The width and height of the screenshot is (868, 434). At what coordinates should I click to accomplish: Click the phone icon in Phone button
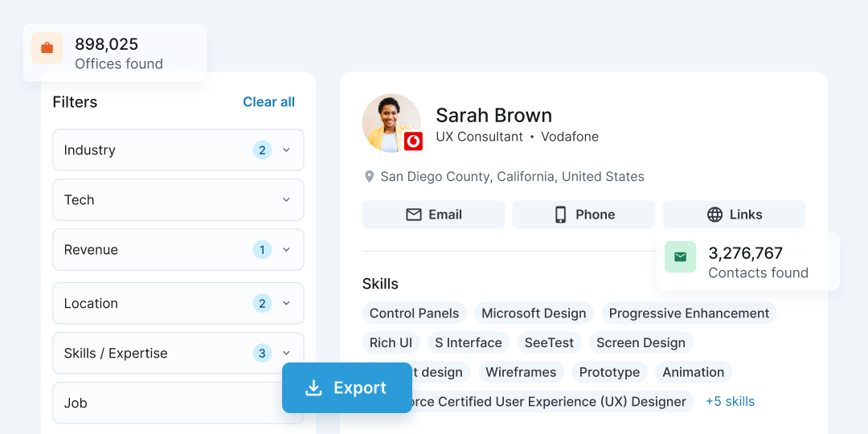coord(560,215)
